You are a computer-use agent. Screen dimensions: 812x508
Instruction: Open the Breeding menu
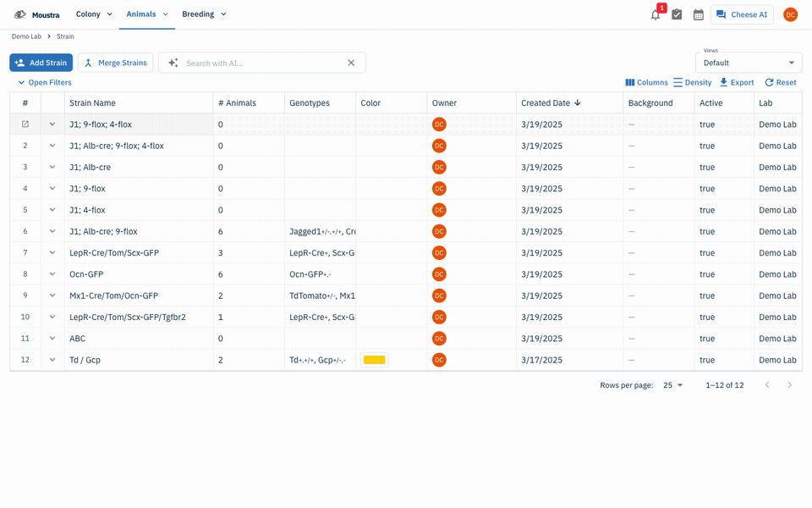pyautogui.click(x=204, y=14)
